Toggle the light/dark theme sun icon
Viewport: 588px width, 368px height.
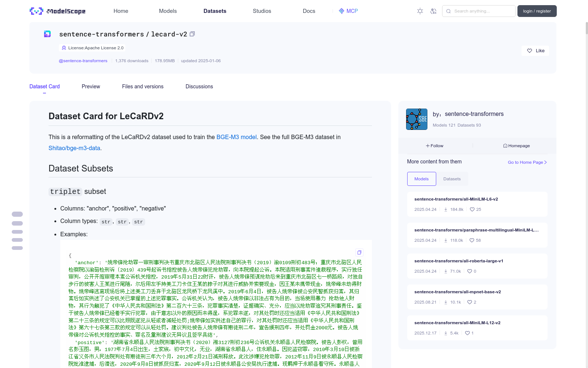click(x=420, y=11)
